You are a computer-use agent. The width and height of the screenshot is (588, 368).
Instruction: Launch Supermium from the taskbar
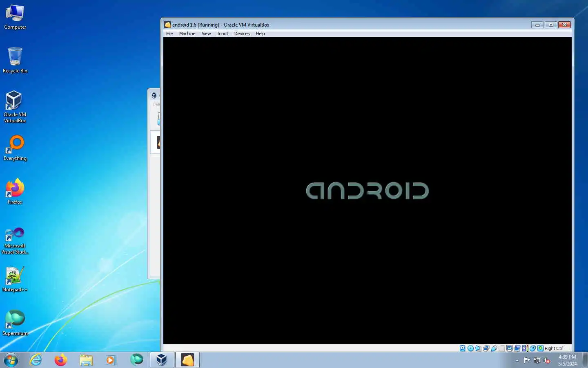[136, 360]
